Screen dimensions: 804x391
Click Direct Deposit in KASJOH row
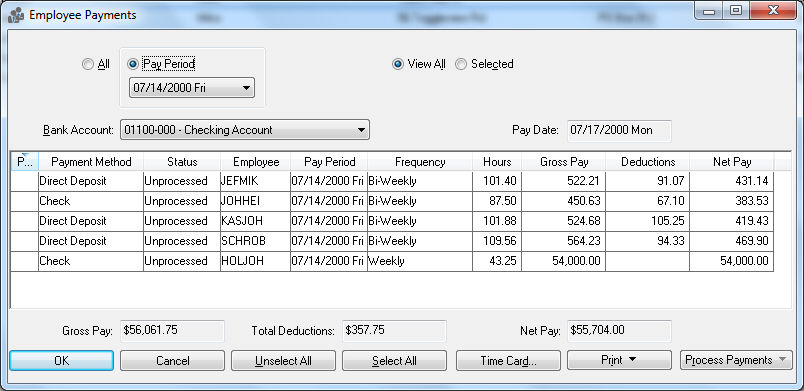pyautogui.click(x=91, y=221)
